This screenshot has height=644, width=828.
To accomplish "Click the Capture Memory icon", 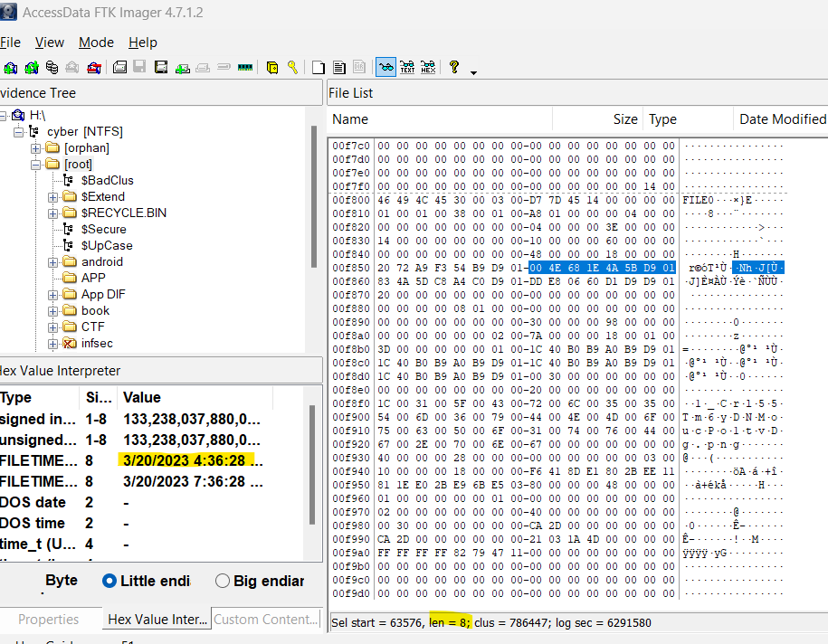I will point(245,68).
